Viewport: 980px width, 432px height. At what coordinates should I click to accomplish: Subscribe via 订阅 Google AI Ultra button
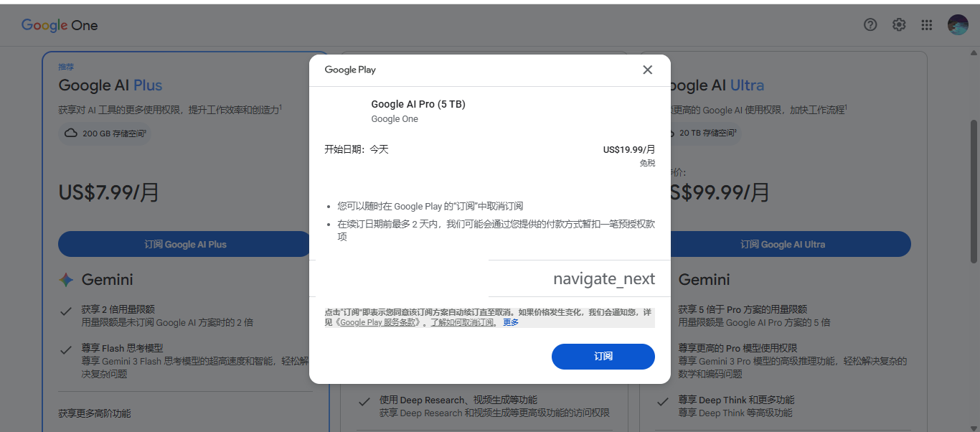[x=783, y=244]
